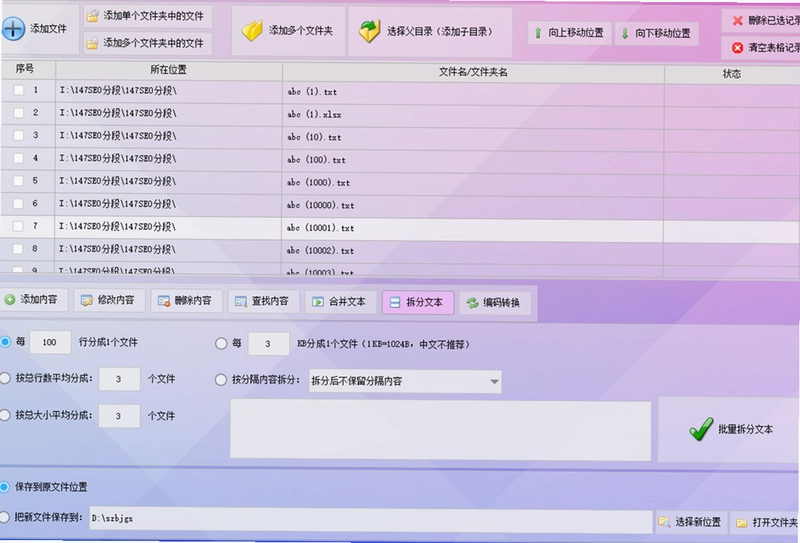Click the green checkmark batch split icon

point(701,429)
